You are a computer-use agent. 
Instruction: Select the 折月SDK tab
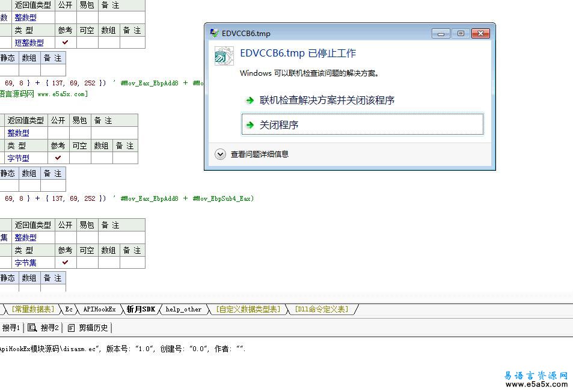point(141,309)
